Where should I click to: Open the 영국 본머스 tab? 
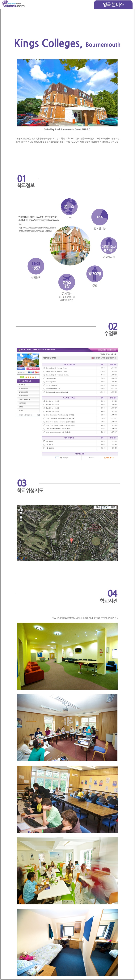click(113, 5)
